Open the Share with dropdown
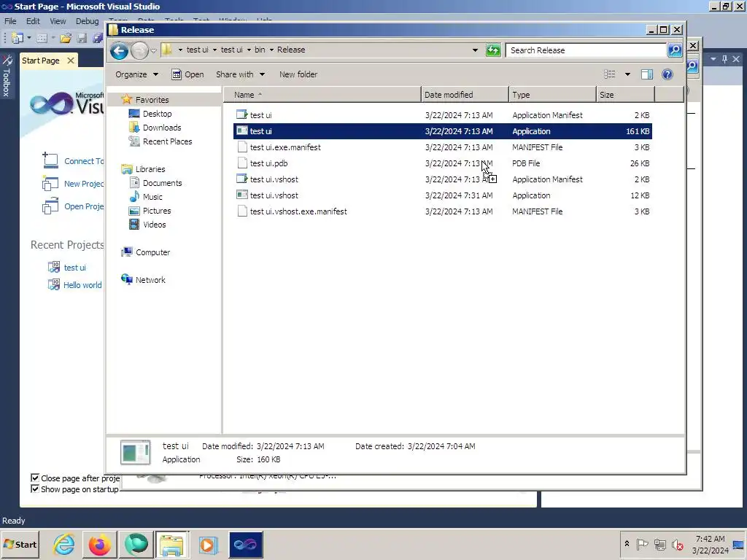 pos(240,74)
